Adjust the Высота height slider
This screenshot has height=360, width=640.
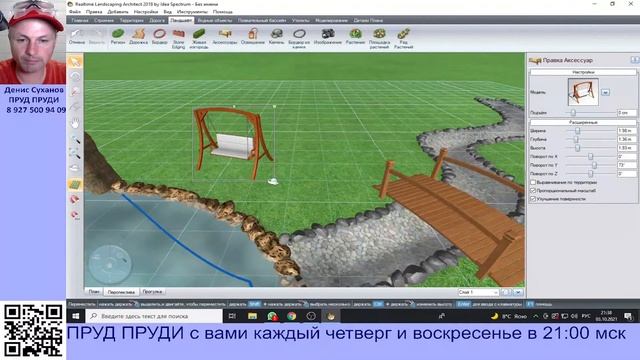pos(578,148)
